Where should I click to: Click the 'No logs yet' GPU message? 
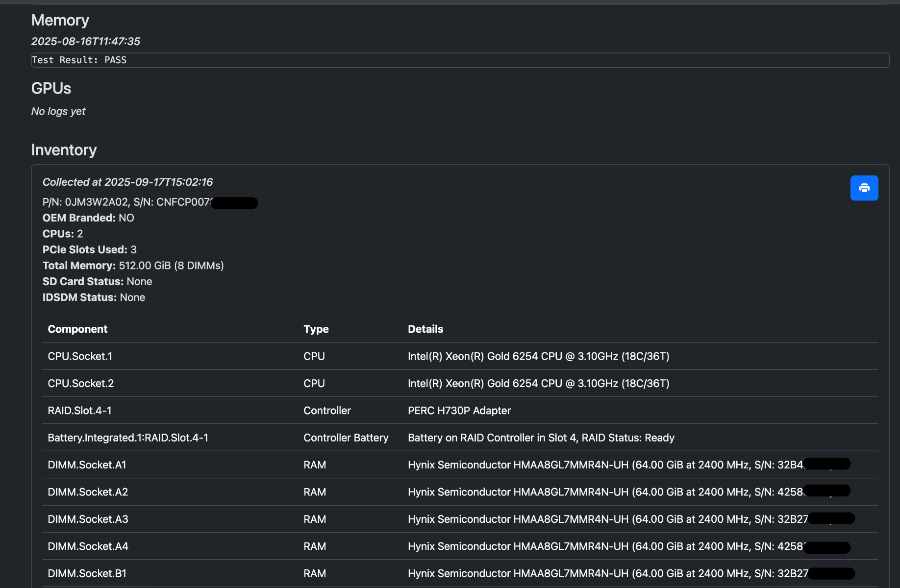coord(58,112)
